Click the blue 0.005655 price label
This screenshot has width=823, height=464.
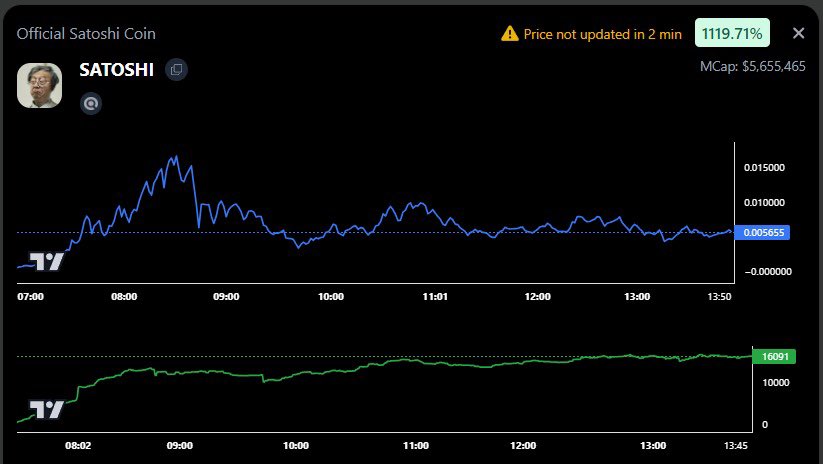(762, 233)
